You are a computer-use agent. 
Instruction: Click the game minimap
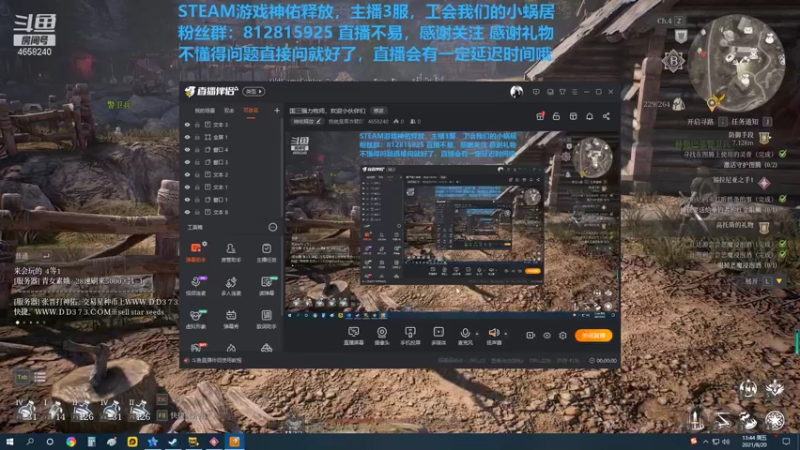pyautogui.click(x=735, y=63)
